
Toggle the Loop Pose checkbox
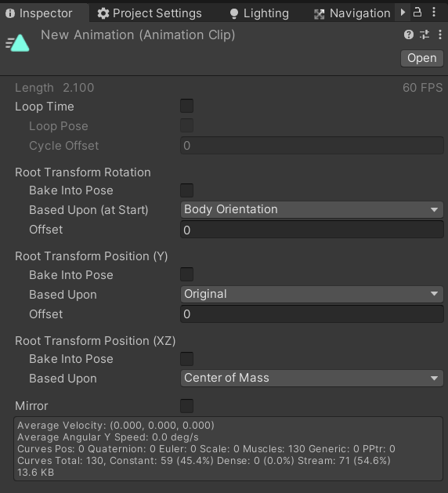coord(186,125)
